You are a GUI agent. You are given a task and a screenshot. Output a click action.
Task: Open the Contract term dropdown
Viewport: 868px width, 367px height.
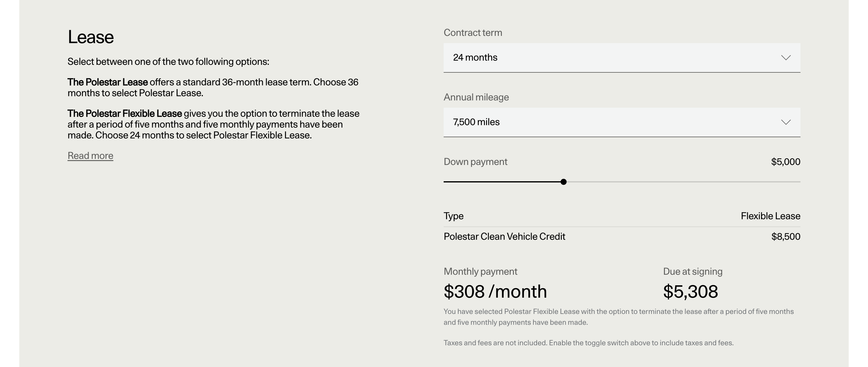tap(621, 58)
